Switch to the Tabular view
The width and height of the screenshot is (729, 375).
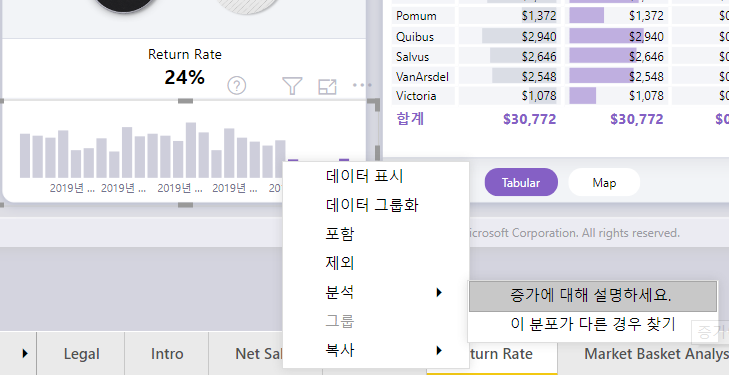[521, 183]
